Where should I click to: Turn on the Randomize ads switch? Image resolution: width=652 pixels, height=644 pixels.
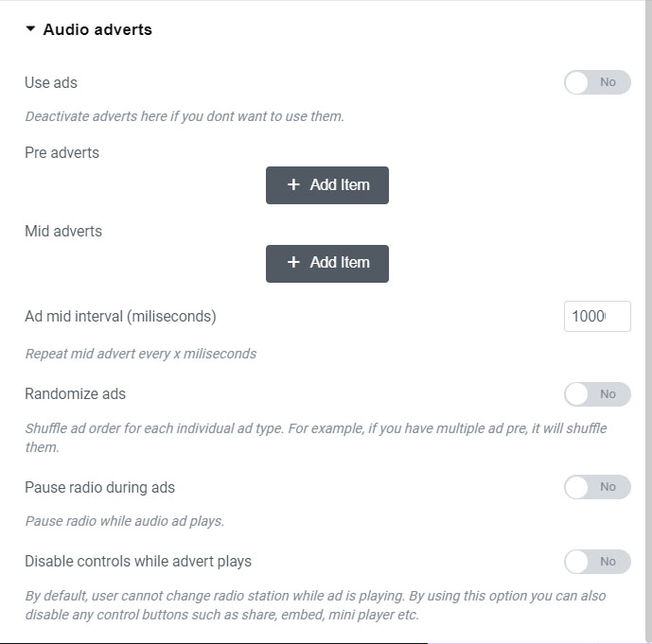coord(597,393)
